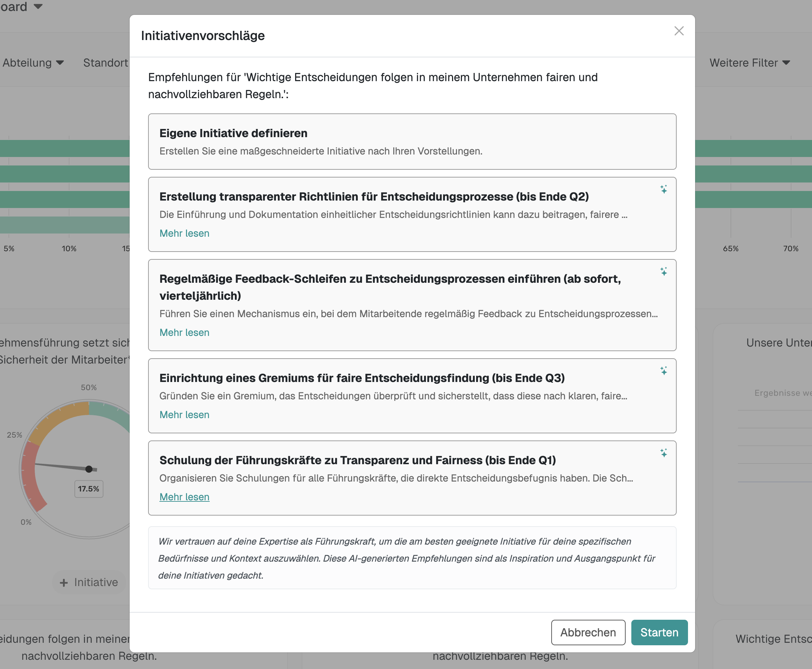Select 'Eigene Initiative definieren' option
The height and width of the screenshot is (669, 812).
[412, 141]
